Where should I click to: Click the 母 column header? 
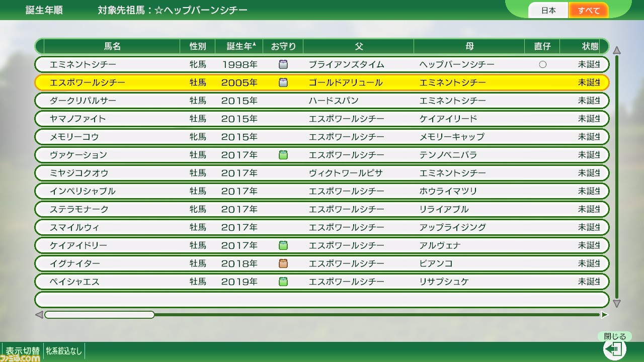click(469, 46)
